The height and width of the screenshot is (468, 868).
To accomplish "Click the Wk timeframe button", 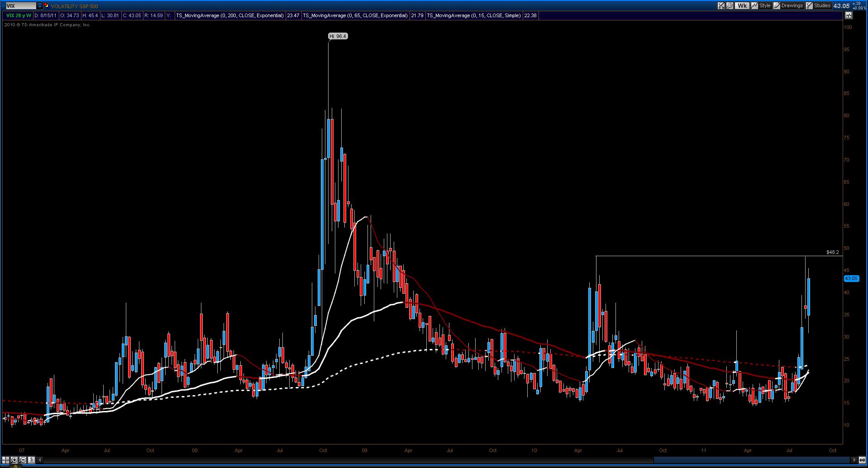I will (x=742, y=6).
